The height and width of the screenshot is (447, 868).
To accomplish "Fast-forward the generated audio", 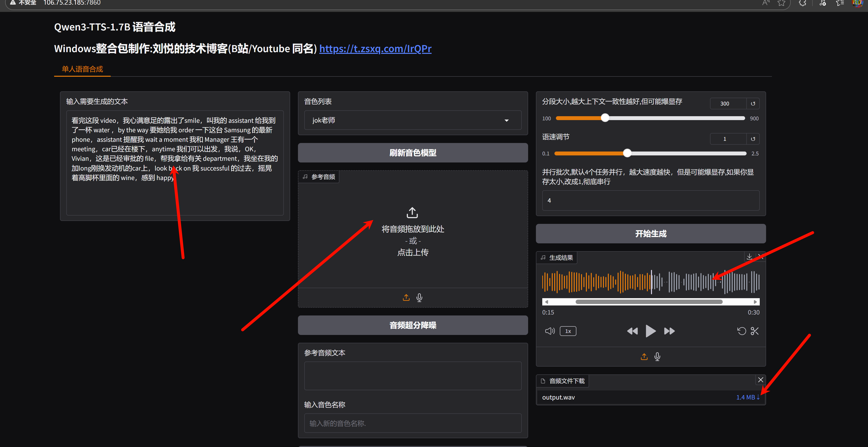I will tap(669, 331).
